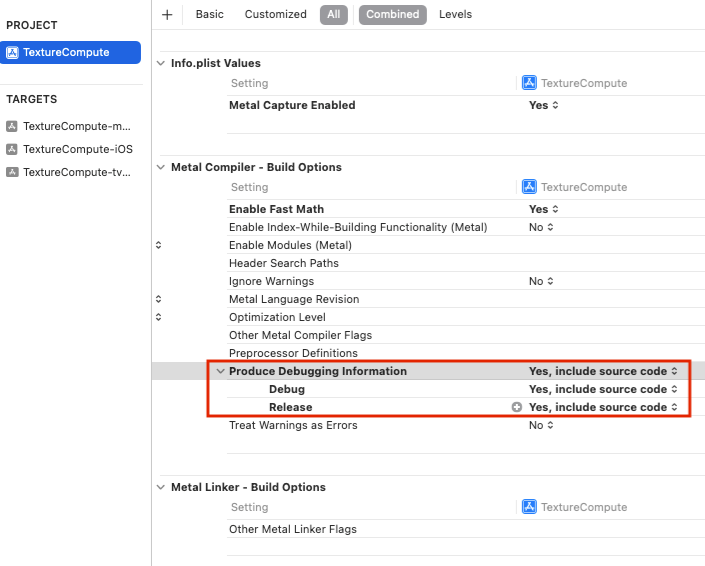705x566 pixels.
Task: Collapse Metal Linker - Build Options section
Action: coord(161,487)
